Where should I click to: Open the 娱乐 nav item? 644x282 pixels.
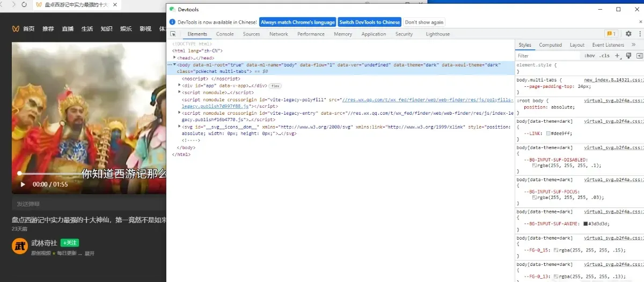126,28
